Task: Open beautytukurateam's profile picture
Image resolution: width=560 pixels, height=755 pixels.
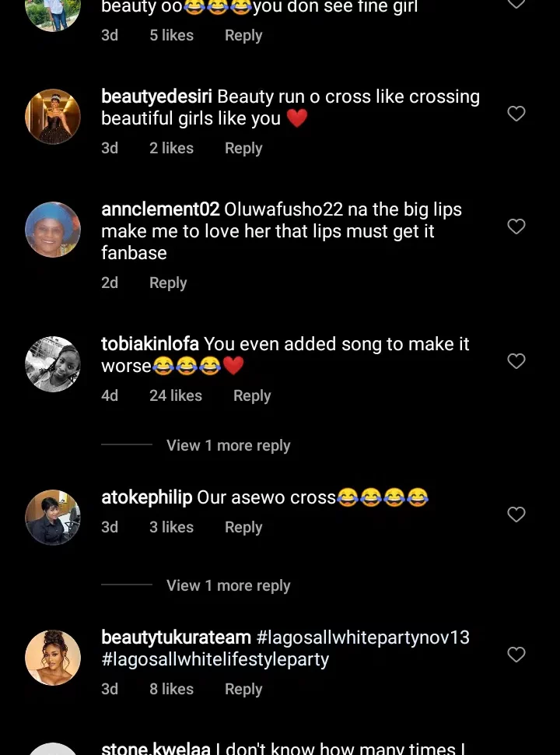Action: tap(53, 658)
